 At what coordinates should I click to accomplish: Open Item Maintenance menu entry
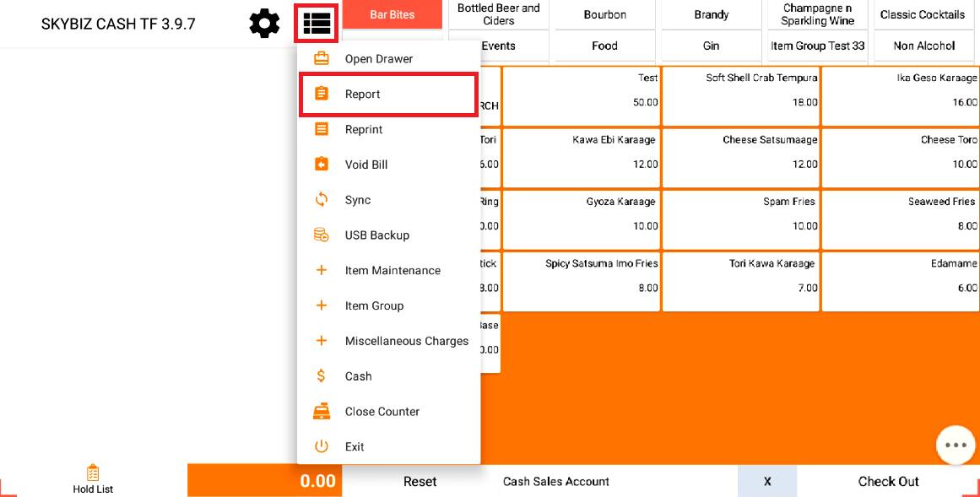coord(393,271)
